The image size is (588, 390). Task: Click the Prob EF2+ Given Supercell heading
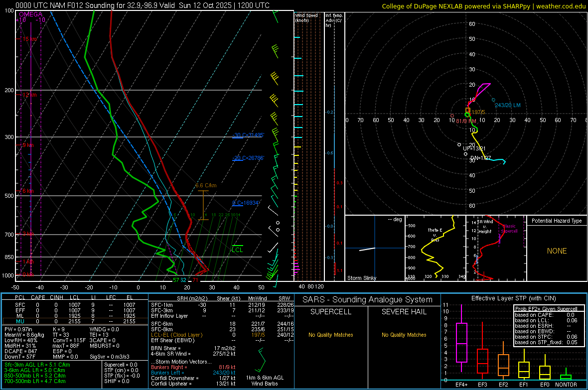pyautogui.click(x=546, y=309)
